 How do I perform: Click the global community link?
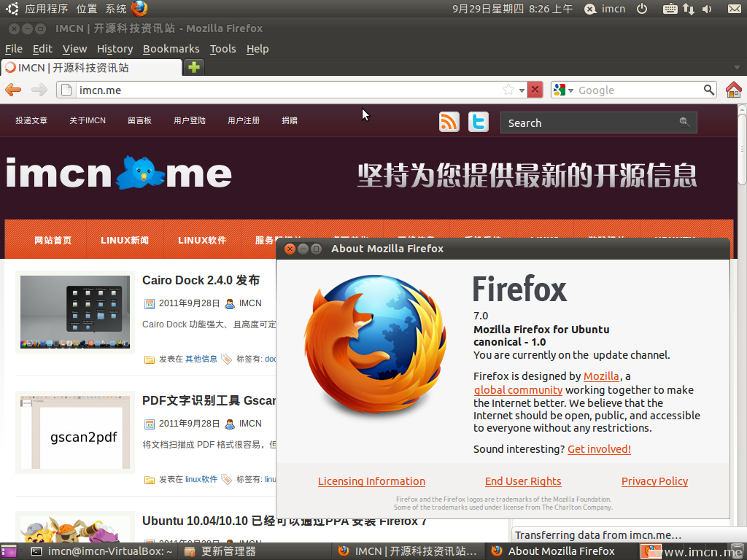[x=519, y=390]
